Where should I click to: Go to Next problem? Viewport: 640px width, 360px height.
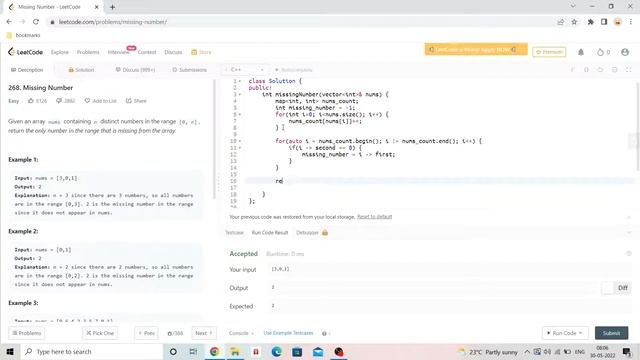(x=204, y=333)
